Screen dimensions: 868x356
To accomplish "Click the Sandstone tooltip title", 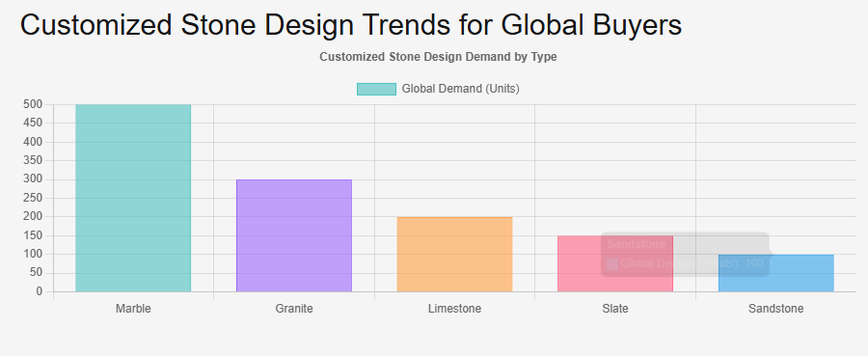I will pyautogui.click(x=637, y=244).
